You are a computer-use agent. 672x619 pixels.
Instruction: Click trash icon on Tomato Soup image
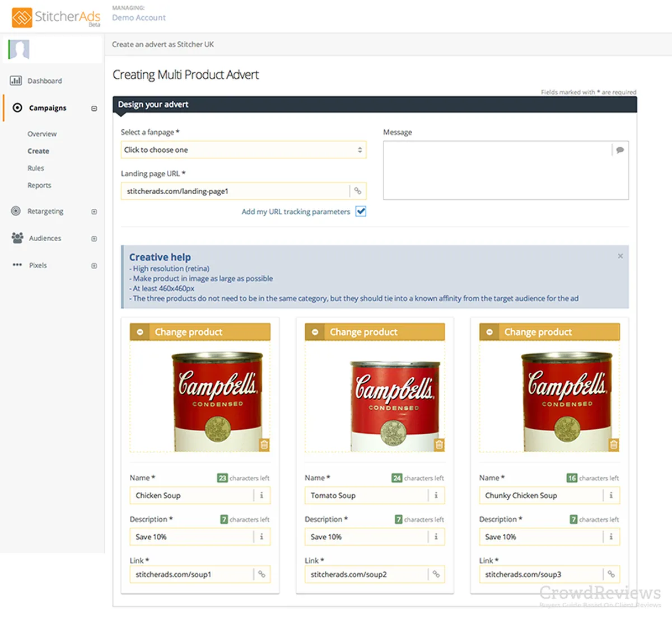(x=439, y=445)
